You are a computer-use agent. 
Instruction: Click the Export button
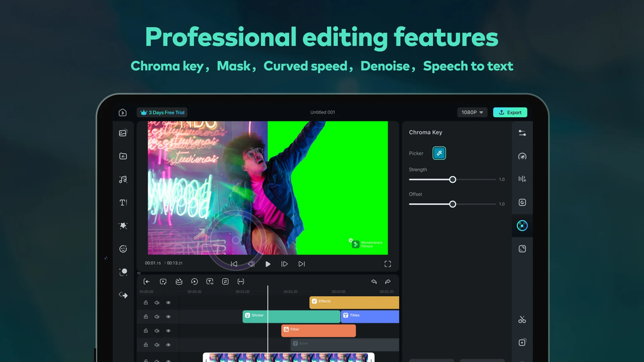pos(510,112)
